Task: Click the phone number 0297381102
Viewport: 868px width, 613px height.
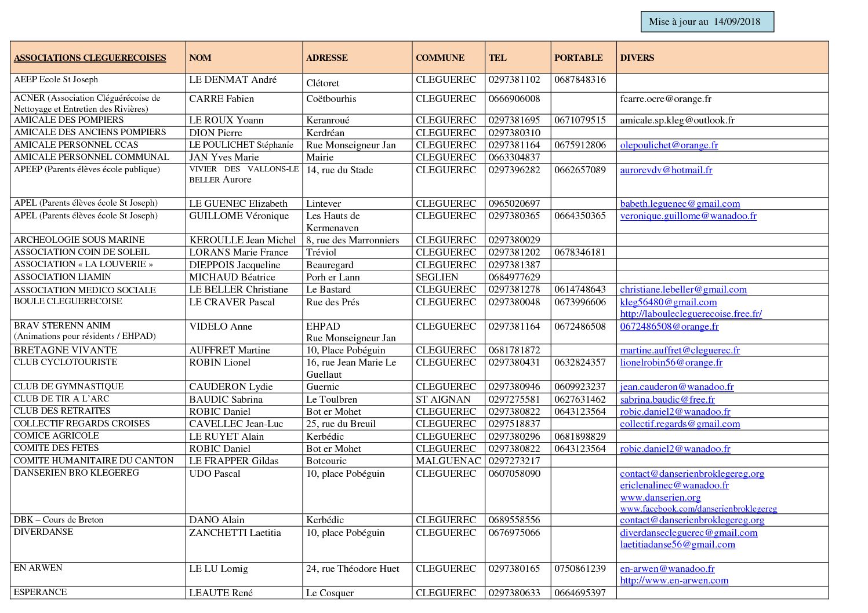Action: pyautogui.click(x=514, y=80)
